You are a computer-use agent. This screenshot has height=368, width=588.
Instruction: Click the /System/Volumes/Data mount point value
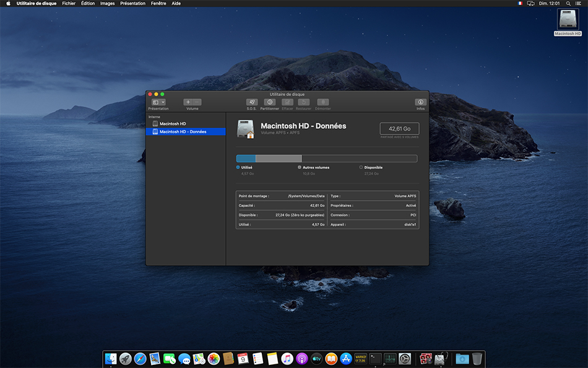(306, 196)
